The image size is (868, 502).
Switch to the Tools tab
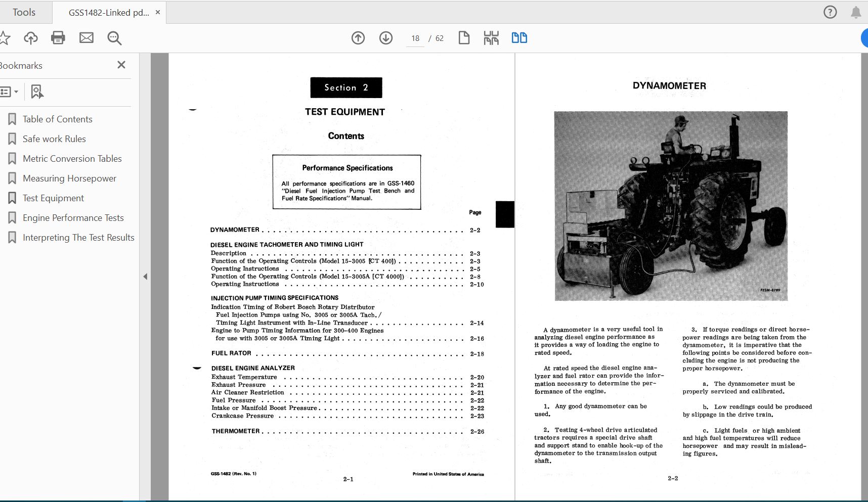[24, 12]
